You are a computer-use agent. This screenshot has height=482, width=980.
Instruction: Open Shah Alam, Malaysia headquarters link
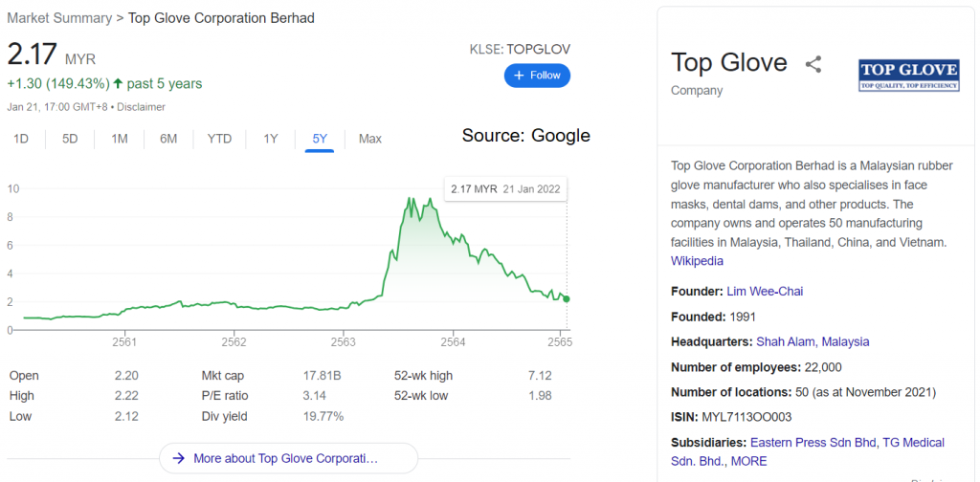point(813,341)
